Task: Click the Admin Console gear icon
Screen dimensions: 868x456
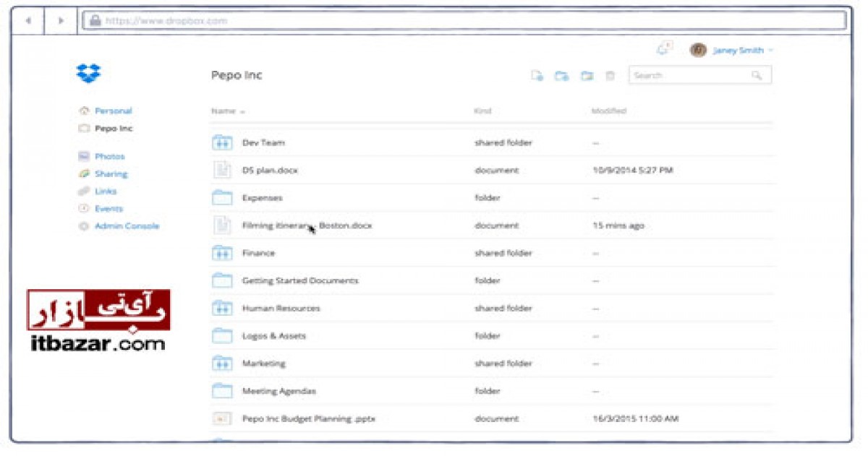Action: coord(84,226)
